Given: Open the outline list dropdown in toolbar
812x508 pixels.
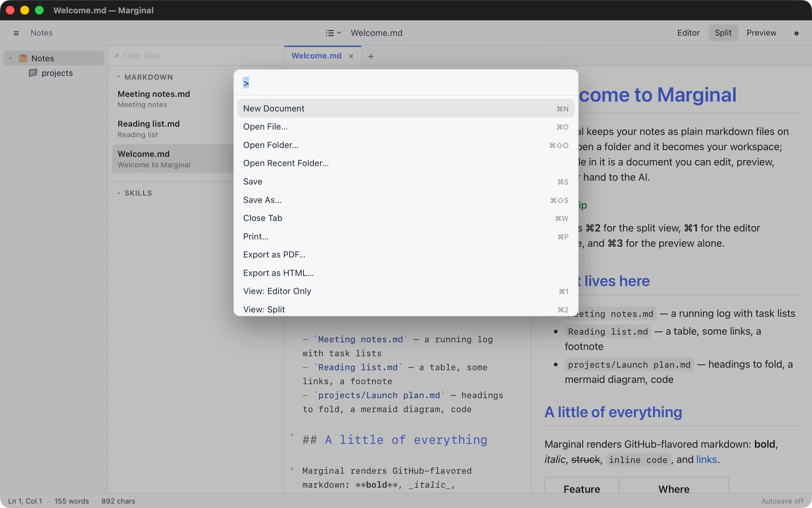Looking at the screenshot, I should pos(333,33).
